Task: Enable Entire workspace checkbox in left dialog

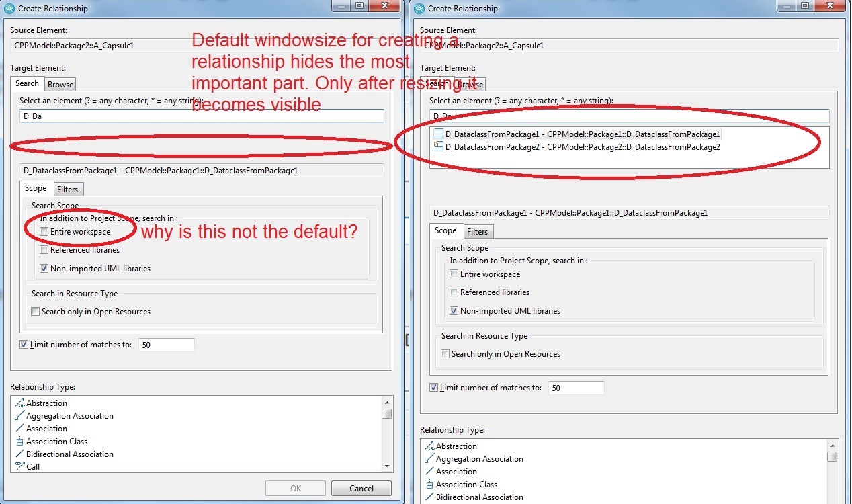Action: point(44,232)
